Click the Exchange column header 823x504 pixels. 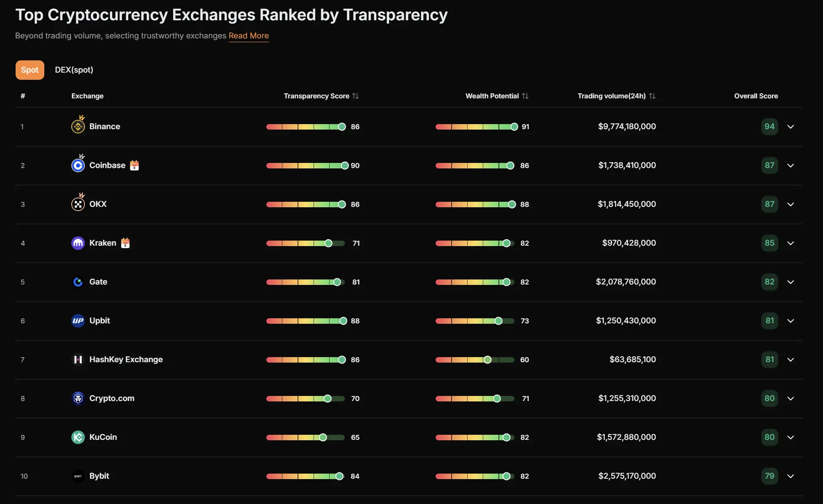[87, 96]
